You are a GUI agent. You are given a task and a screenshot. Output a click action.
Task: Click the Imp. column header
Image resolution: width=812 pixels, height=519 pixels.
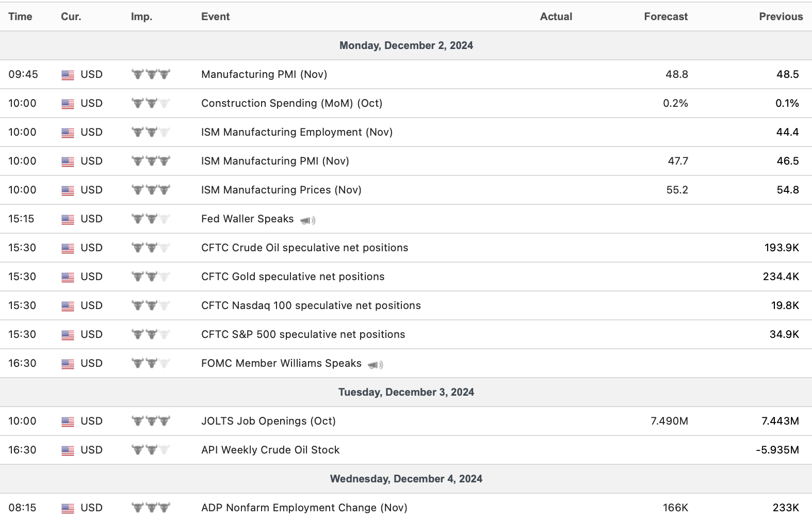141,17
